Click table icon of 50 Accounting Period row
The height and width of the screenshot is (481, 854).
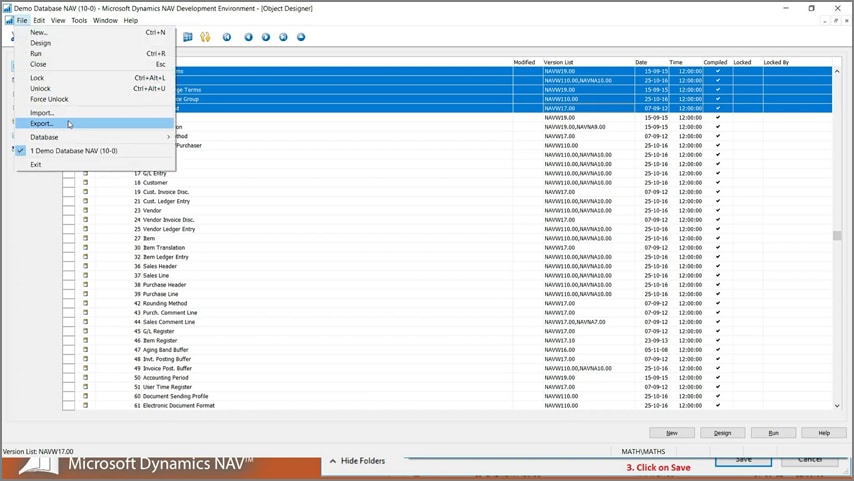[86, 378]
